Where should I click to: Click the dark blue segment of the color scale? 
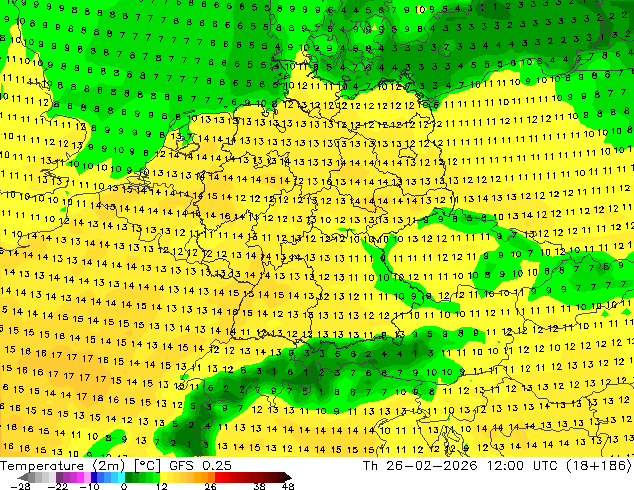[94, 477]
